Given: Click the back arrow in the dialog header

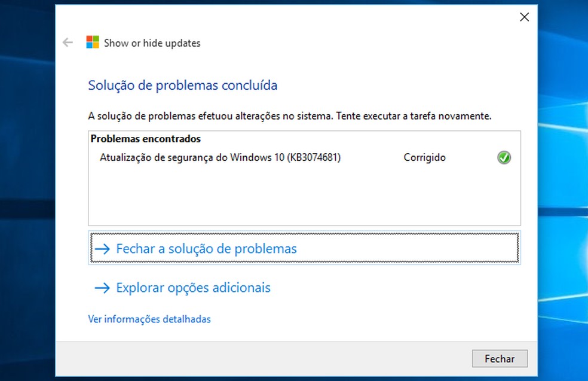Looking at the screenshot, I should 68,42.
